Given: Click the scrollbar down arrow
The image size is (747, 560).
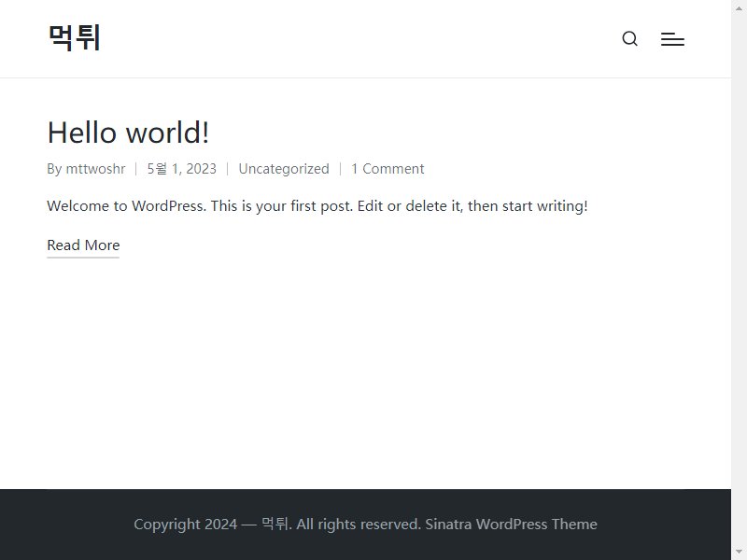Looking at the screenshot, I should coord(739,552).
